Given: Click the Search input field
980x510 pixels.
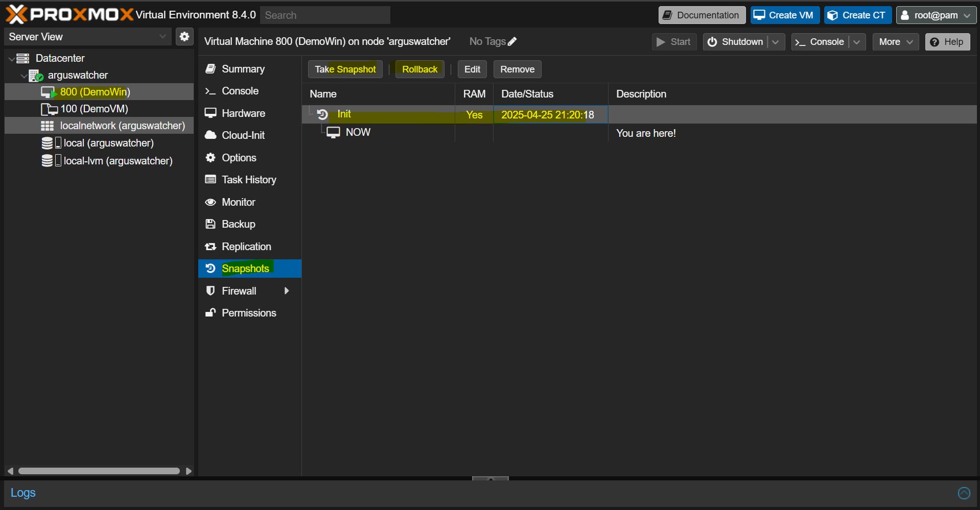Looking at the screenshot, I should pyautogui.click(x=325, y=15).
